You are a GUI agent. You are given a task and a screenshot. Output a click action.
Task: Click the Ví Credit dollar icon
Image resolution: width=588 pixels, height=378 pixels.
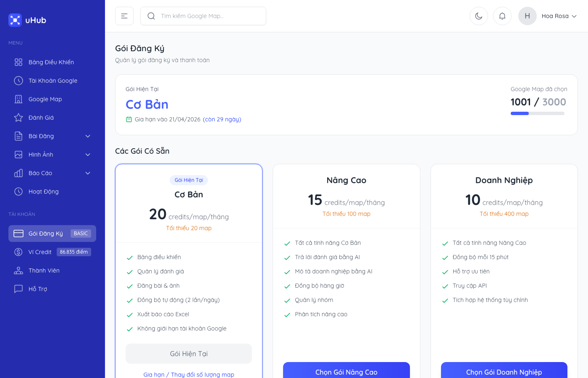pos(18,252)
